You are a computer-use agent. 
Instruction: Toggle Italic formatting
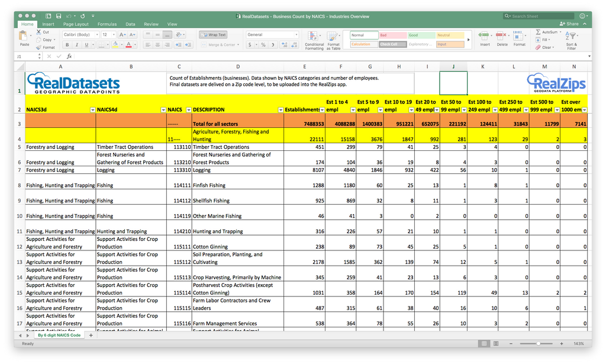[x=77, y=45]
